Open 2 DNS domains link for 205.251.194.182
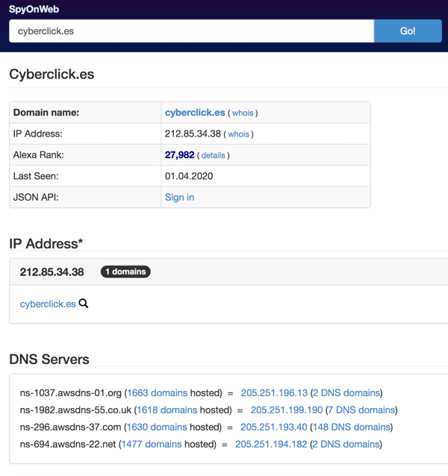The image size is (448, 476). tap(346, 444)
